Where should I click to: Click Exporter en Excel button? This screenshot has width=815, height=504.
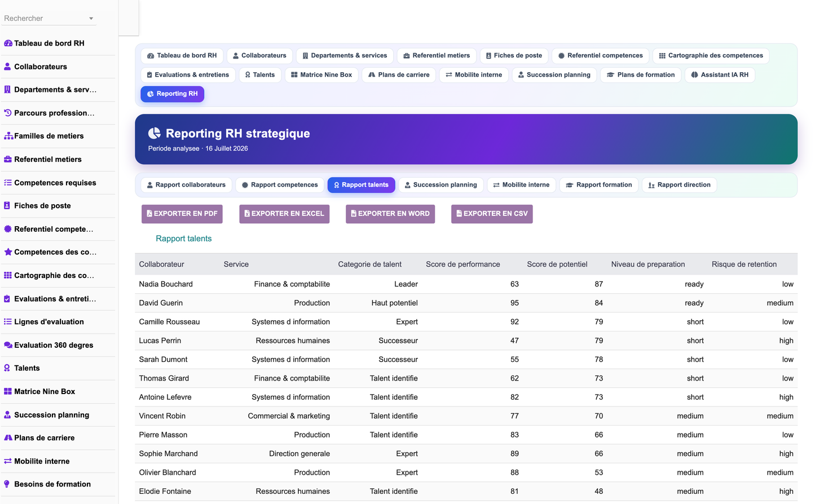[284, 214]
